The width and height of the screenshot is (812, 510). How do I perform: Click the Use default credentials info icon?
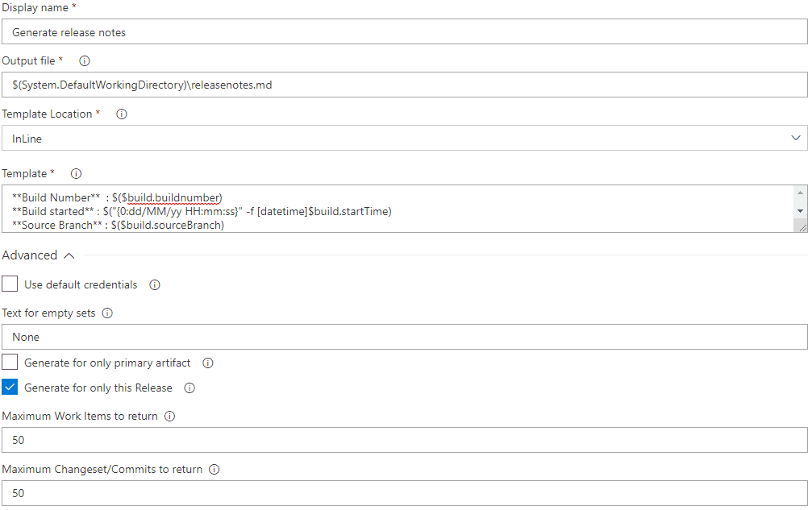[154, 284]
